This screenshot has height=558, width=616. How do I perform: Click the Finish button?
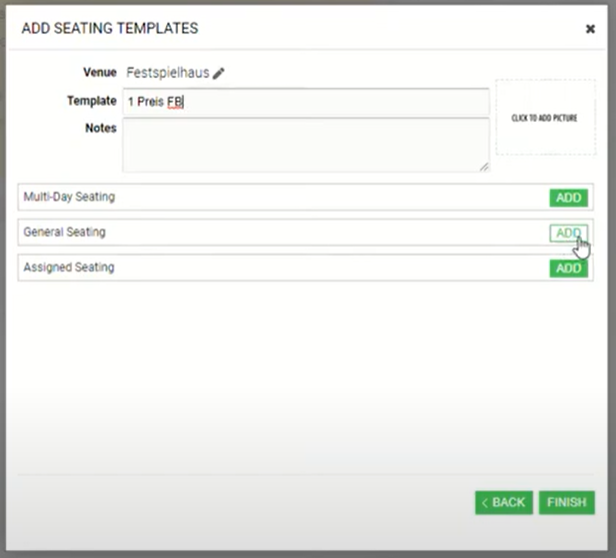tap(567, 502)
